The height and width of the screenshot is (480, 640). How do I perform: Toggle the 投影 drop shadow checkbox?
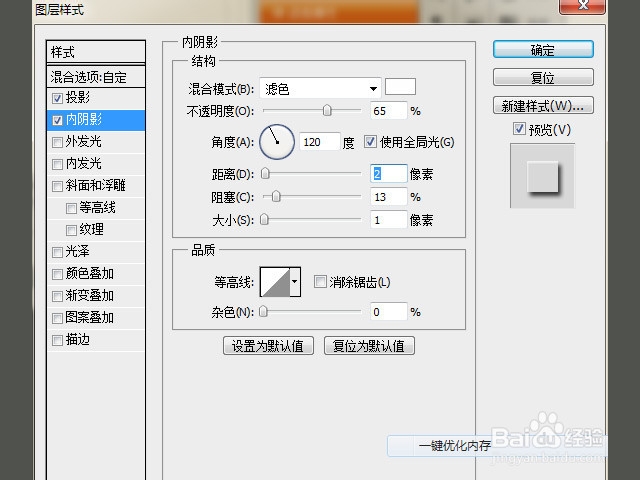57,98
